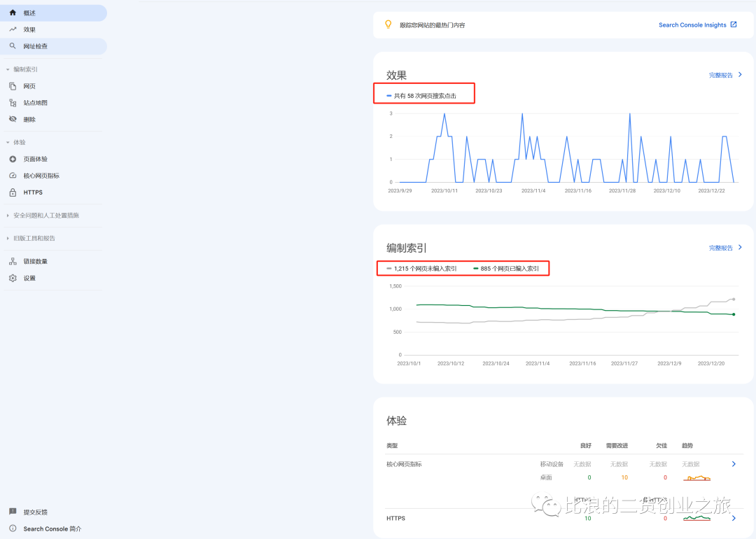Click the magnifier icon for 网址检查

pyautogui.click(x=13, y=46)
